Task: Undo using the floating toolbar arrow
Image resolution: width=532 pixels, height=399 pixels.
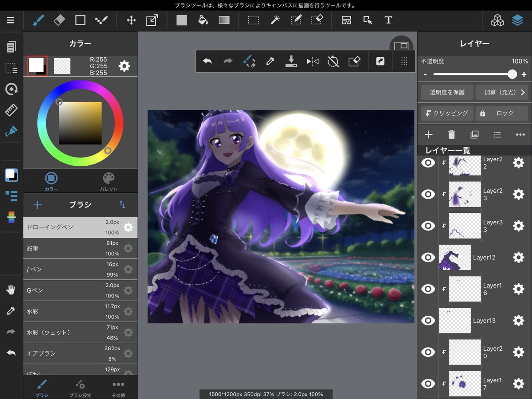Action: coord(207,62)
